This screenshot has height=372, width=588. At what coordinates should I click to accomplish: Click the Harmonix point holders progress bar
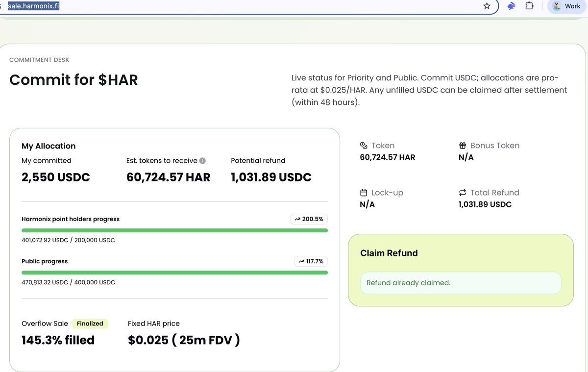(x=174, y=229)
